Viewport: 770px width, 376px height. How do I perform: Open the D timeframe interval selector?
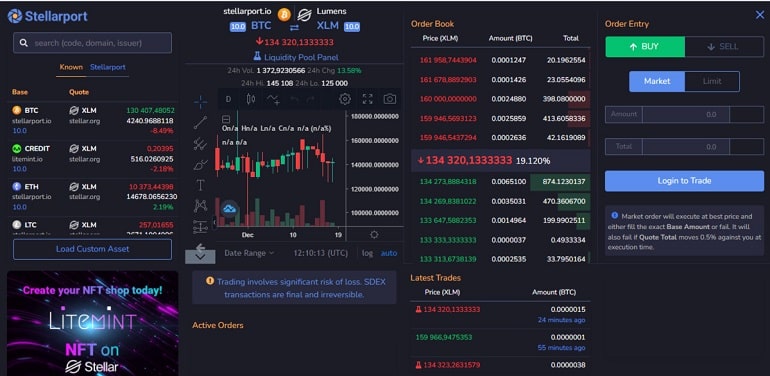[x=228, y=99]
